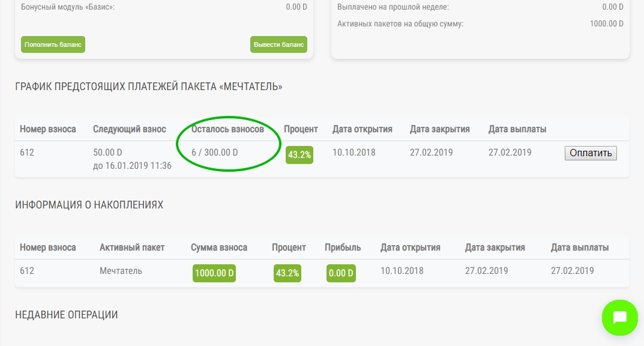Viewport: 644px width, 346px height.
Task: Click the Оплатить button
Action: [x=591, y=153]
